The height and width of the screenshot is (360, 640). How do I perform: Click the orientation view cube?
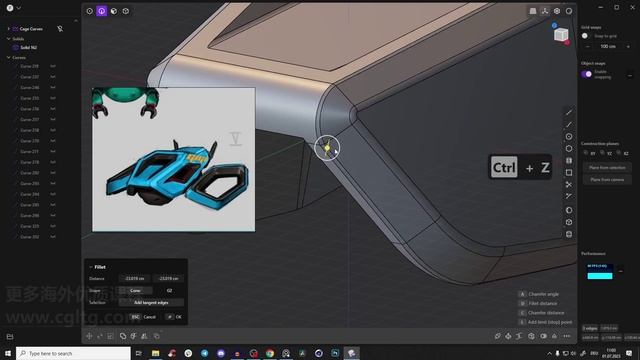click(x=561, y=35)
